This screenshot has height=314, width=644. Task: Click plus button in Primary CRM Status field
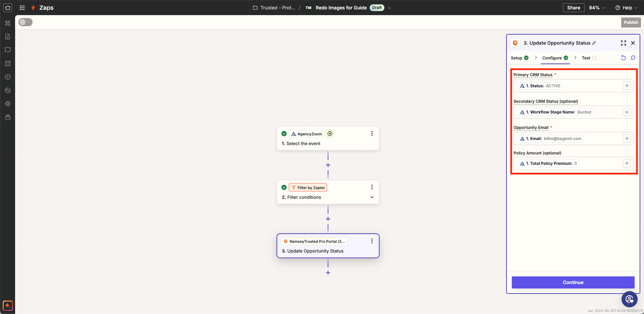[x=627, y=86]
